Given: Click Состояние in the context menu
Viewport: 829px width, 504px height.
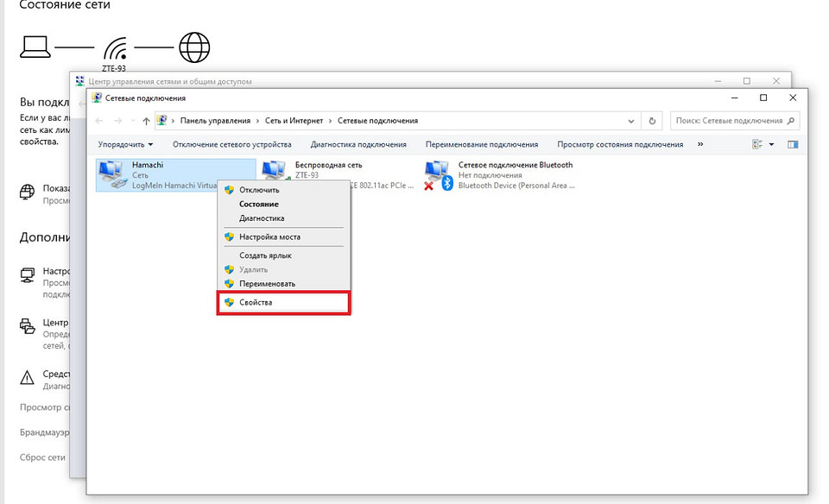Looking at the screenshot, I should click(258, 205).
